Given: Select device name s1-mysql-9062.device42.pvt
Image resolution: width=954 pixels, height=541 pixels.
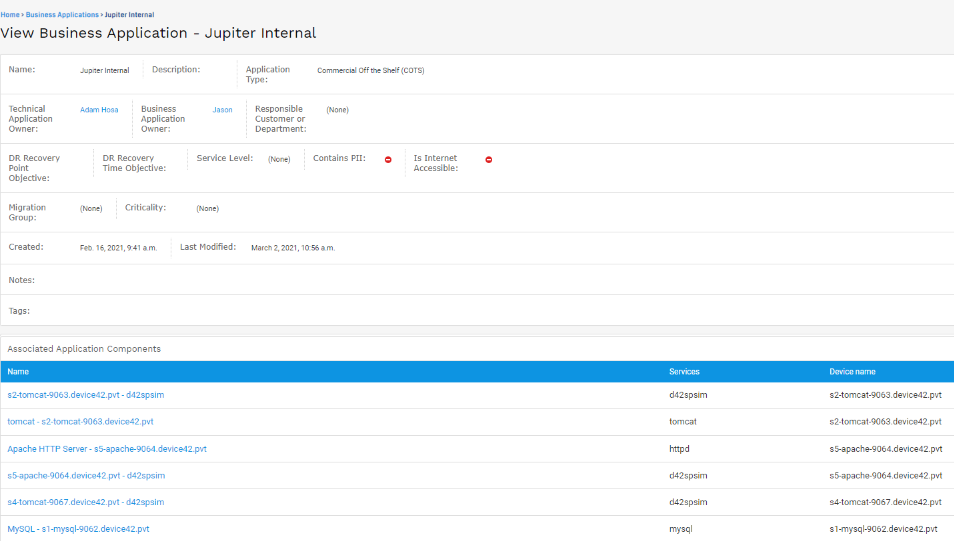Looking at the screenshot, I should click(883, 529).
